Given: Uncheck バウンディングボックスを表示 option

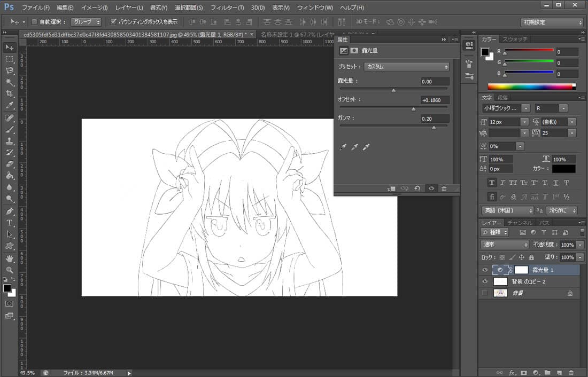Looking at the screenshot, I should click(113, 22).
